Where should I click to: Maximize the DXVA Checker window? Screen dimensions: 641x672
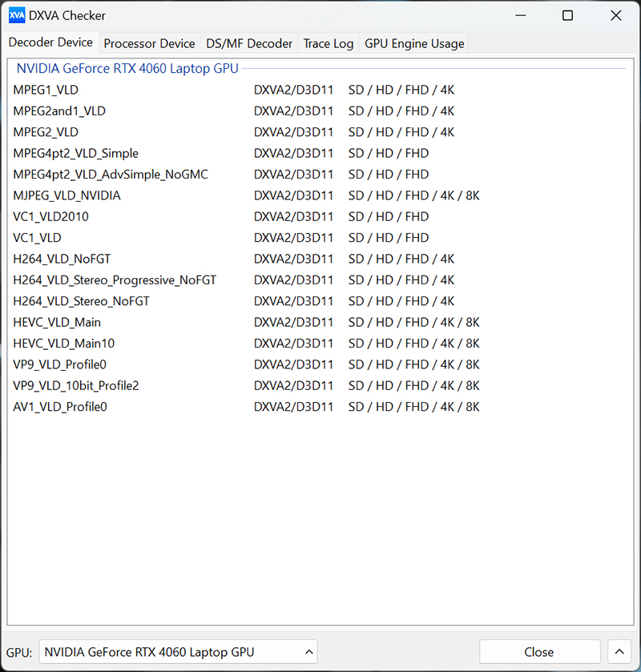(x=567, y=15)
